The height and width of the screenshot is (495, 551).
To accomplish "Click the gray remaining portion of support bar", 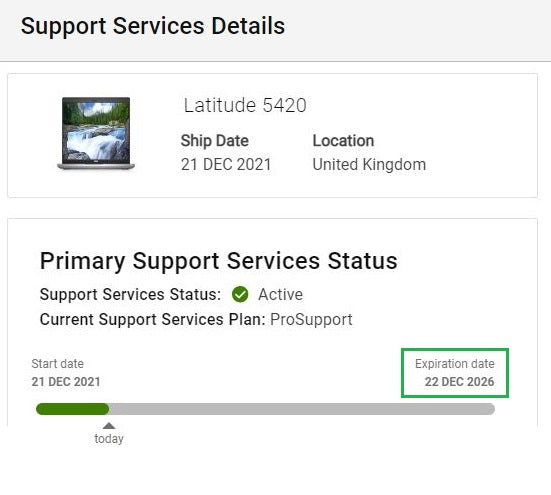I will click(x=302, y=409).
